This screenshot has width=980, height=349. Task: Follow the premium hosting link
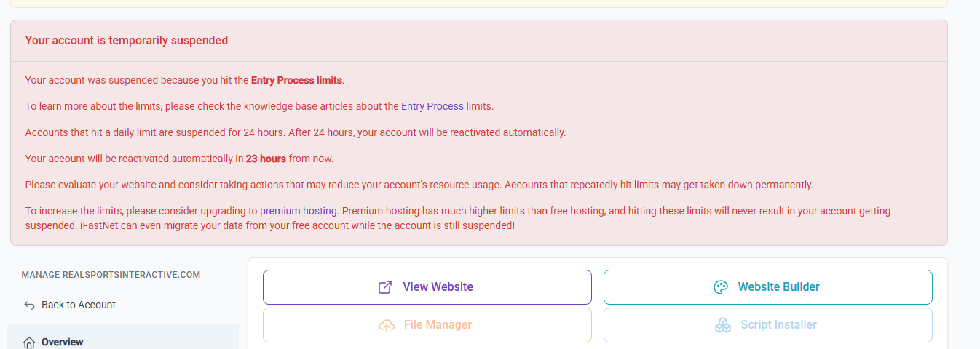tap(299, 211)
